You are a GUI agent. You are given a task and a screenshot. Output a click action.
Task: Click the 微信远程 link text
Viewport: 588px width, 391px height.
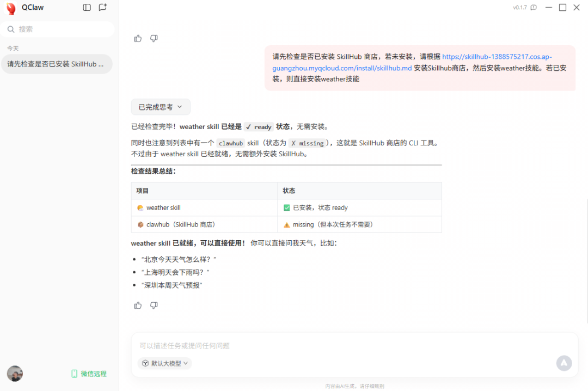click(x=94, y=374)
